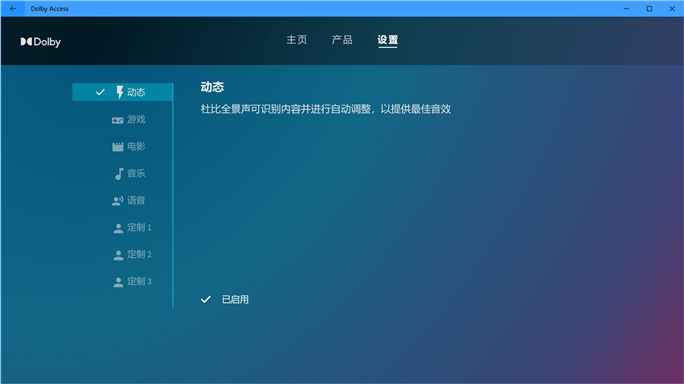
Task: Click the checkmark next to 已启用
Action: pos(205,299)
